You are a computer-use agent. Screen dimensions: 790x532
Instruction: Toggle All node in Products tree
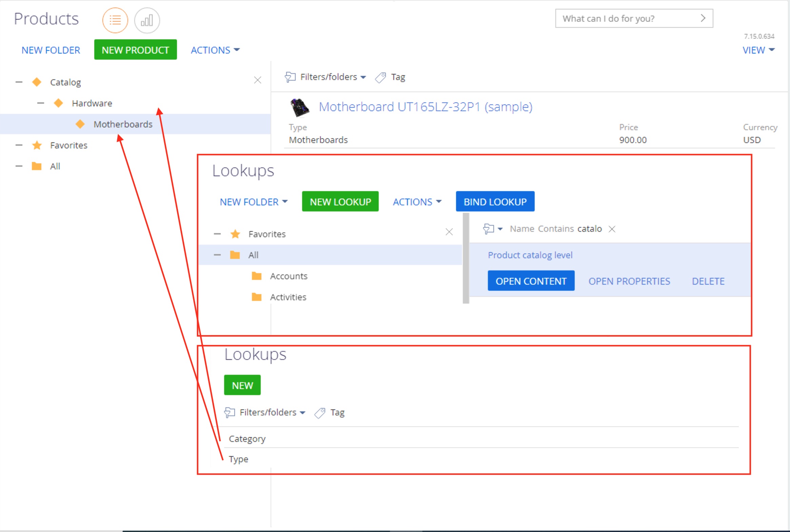(19, 166)
